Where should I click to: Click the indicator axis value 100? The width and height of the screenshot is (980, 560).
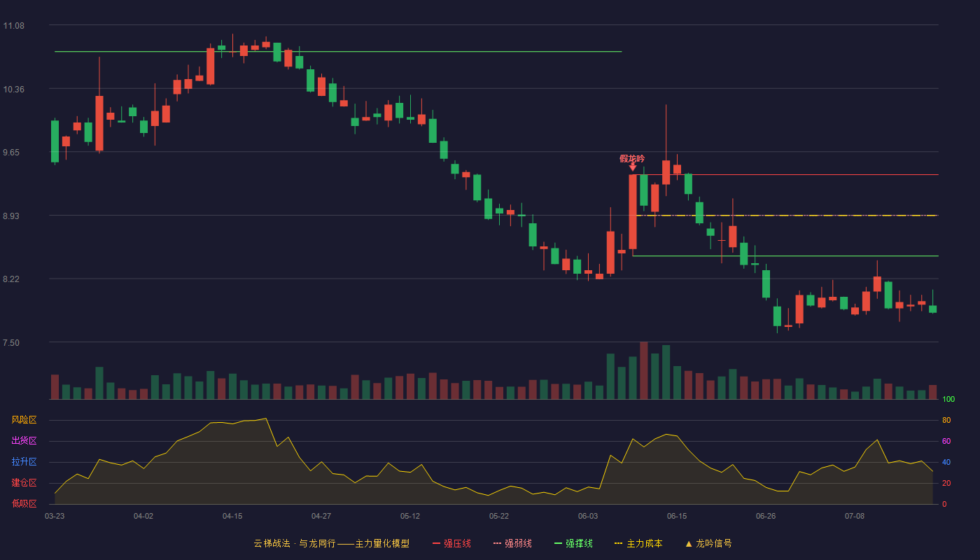[x=948, y=400]
